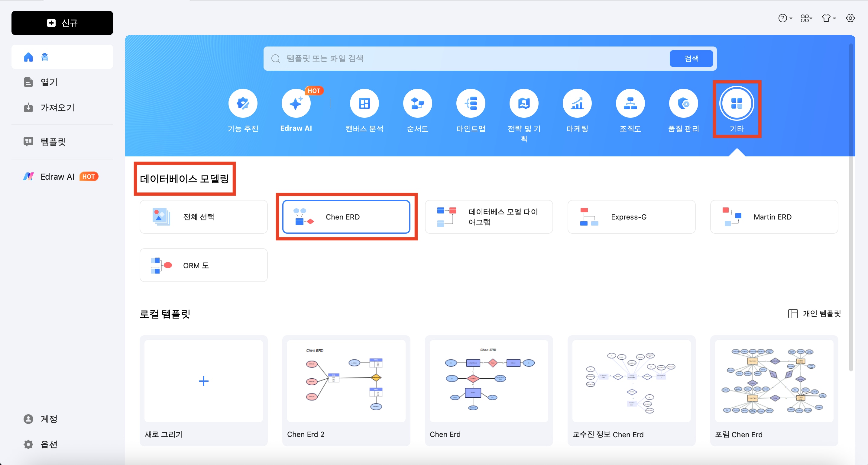Viewport: 868px width, 465px height.
Task: Select the 마케팅 category icon
Action: click(x=577, y=103)
